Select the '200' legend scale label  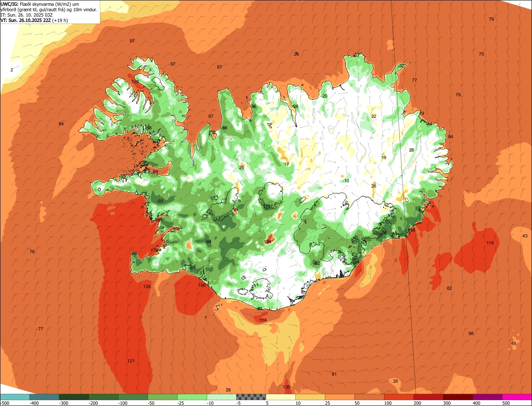click(417, 403)
